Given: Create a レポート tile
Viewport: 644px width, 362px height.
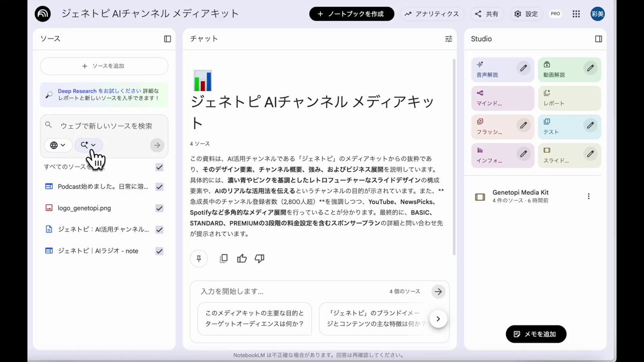Looking at the screenshot, I should point(569,98).
